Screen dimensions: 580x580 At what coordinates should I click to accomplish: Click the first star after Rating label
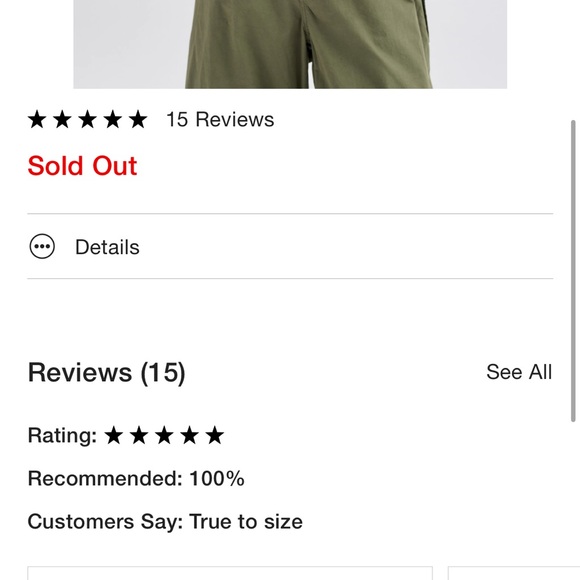114,435
